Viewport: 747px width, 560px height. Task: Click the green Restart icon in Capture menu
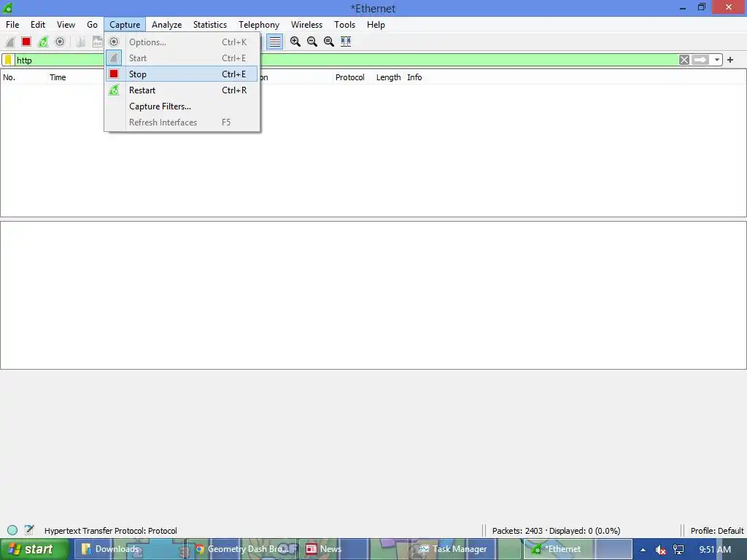[114, 90]
